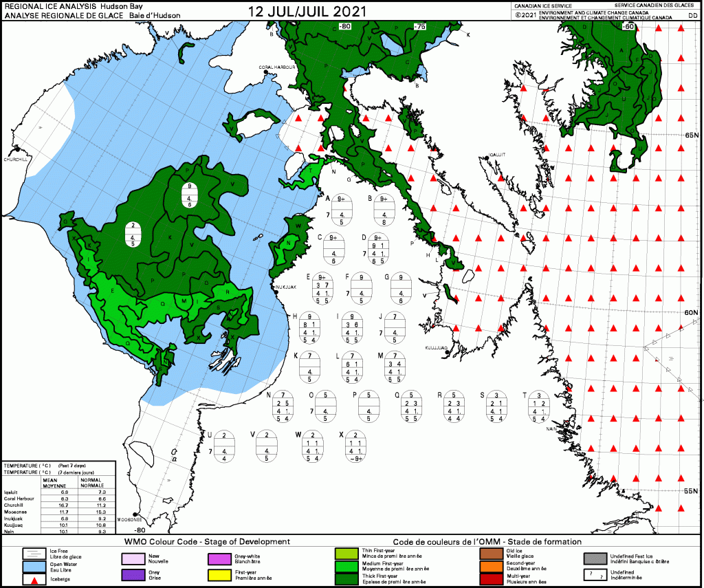Click the Moosonee station marker dot

136,514
